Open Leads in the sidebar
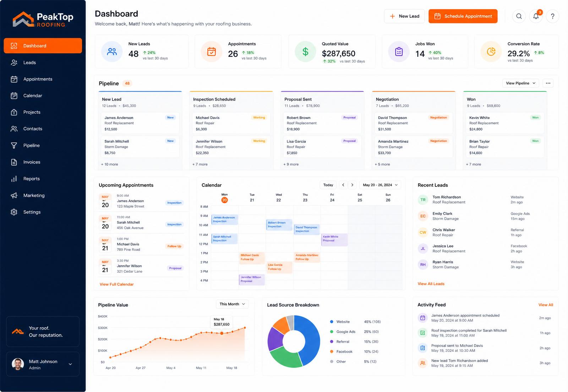 (43, 62)
